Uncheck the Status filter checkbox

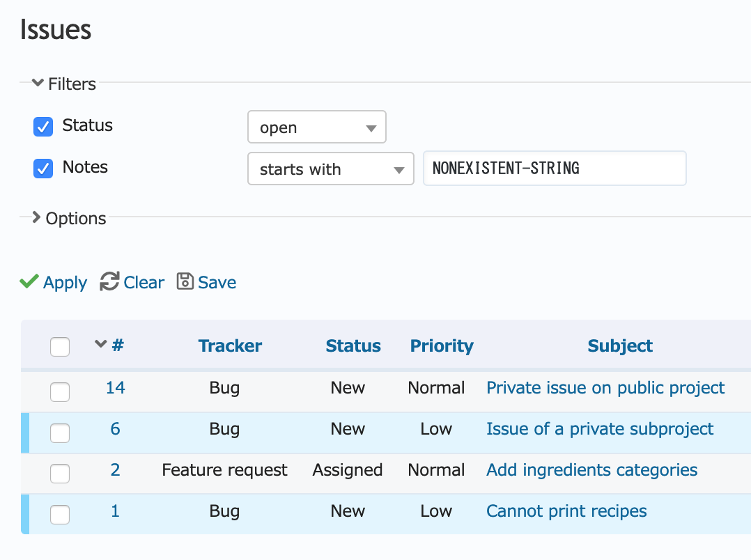(43, 127)
